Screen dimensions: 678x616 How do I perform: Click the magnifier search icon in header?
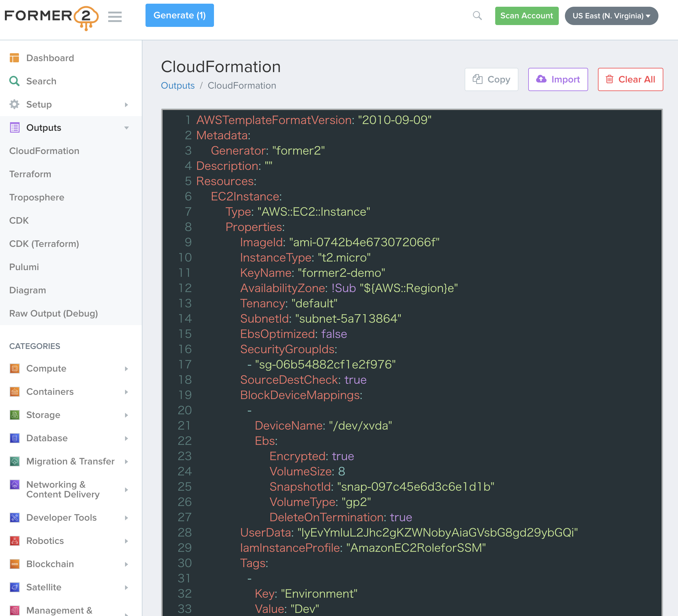coord(477,16)
